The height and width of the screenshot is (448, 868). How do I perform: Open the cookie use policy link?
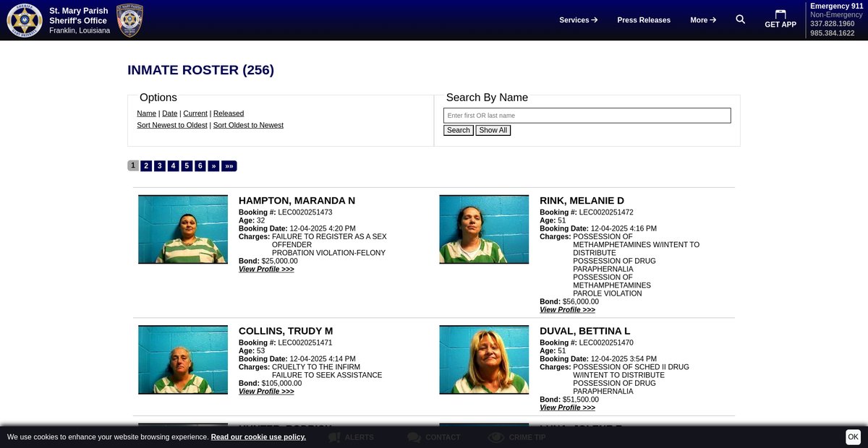(x=258, y=437)
